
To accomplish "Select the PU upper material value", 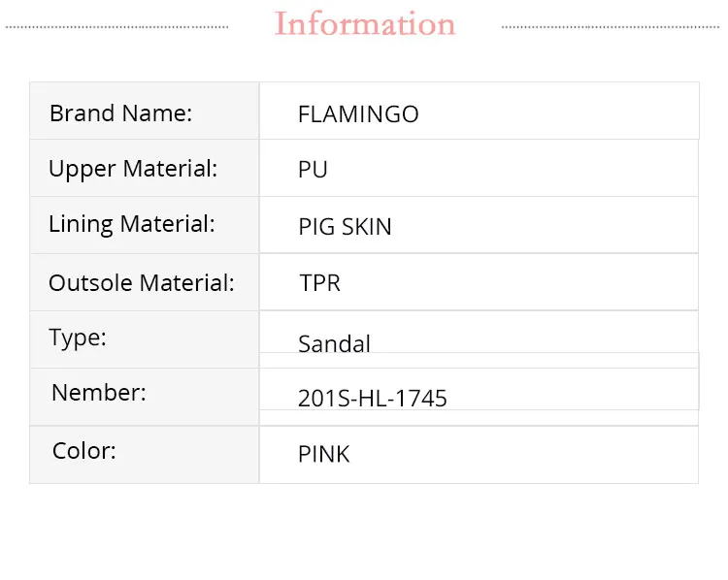I will (x=313, y=170).
